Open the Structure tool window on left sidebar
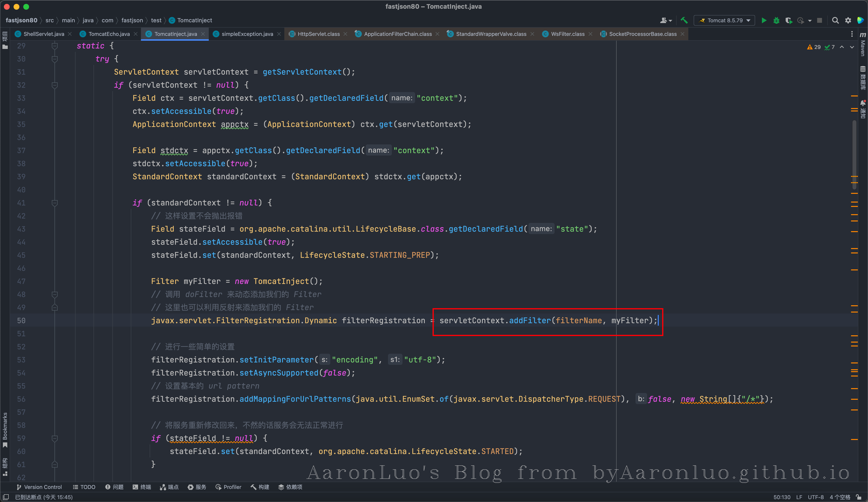The width and height of the screenshot is (868, 502). [5, 467]
